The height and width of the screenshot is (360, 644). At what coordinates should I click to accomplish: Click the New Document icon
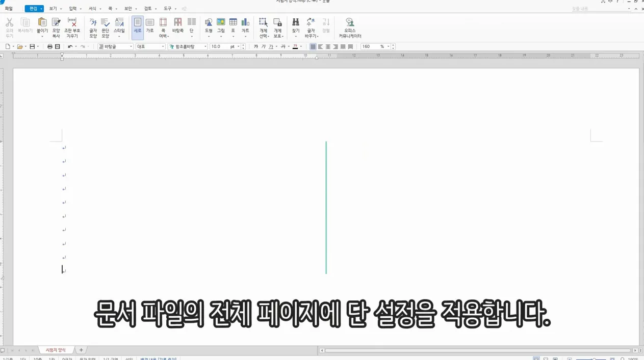point(8,46)
